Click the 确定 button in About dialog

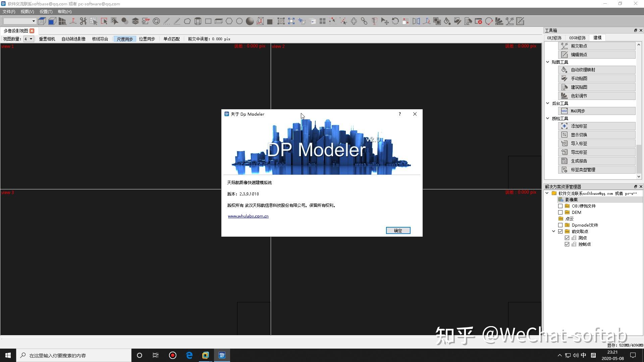click(398, 231)
